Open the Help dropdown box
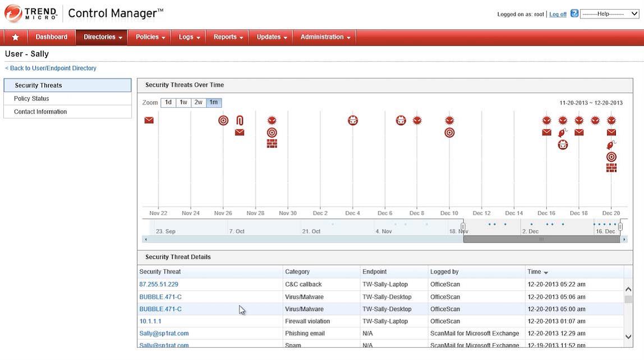The height and width of the screenshot is (360, 644). [x=609, y=14]
